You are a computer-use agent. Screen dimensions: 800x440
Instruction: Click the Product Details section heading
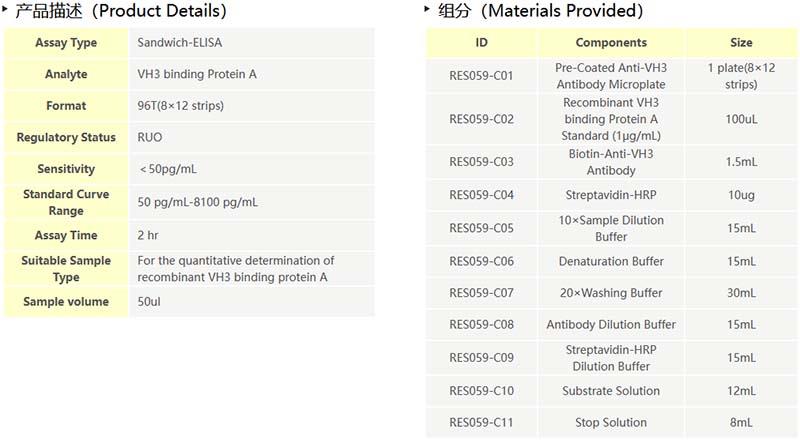pyautogui.click(x=121, y=11)
